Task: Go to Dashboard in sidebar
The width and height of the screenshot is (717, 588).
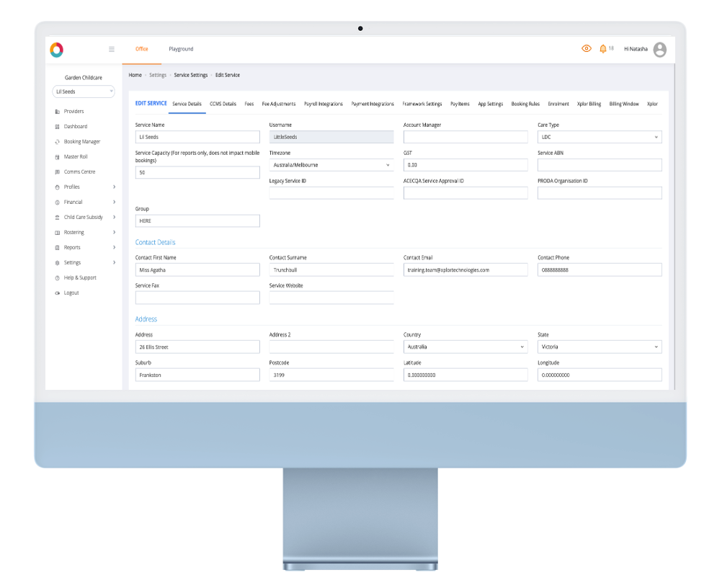Action: pyautogui.click(x=76, y=126)
